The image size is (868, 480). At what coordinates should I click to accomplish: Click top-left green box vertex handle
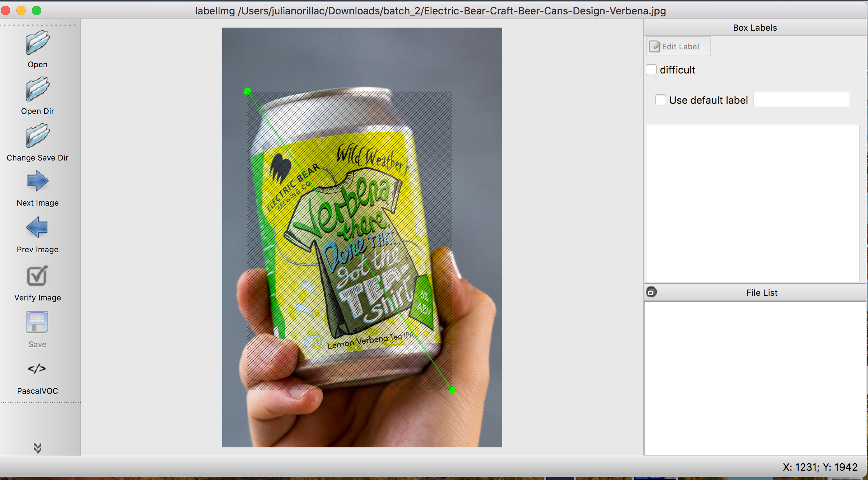[x=247, y=92]
